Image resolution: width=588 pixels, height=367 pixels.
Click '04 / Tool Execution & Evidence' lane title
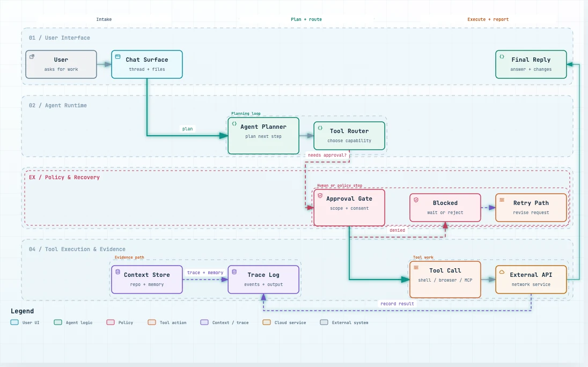click(77, 249)
